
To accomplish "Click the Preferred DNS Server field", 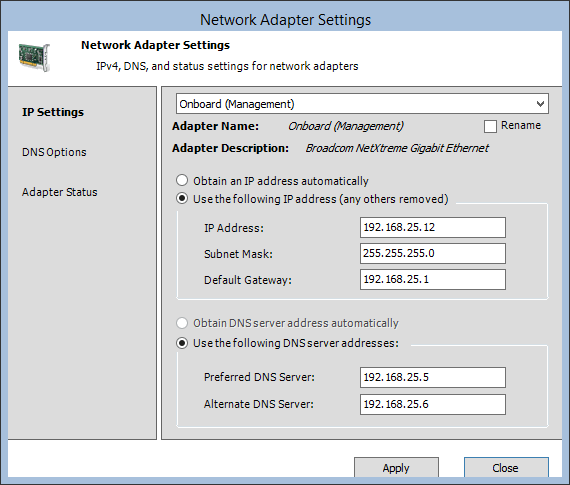I will point(433,377).
